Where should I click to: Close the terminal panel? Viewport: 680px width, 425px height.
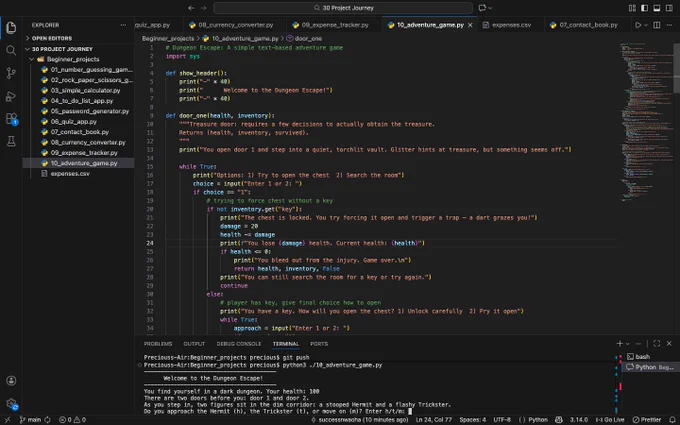669,343
